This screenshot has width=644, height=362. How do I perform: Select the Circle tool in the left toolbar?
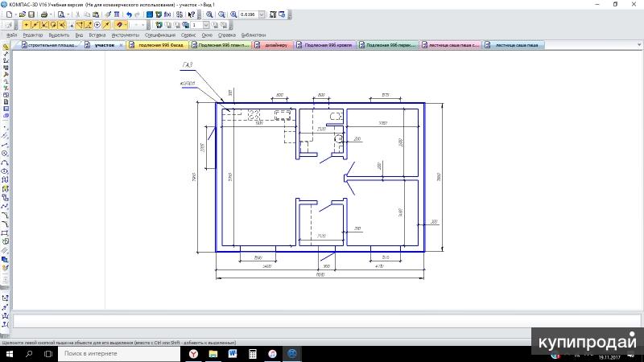(x=5, y=154)
